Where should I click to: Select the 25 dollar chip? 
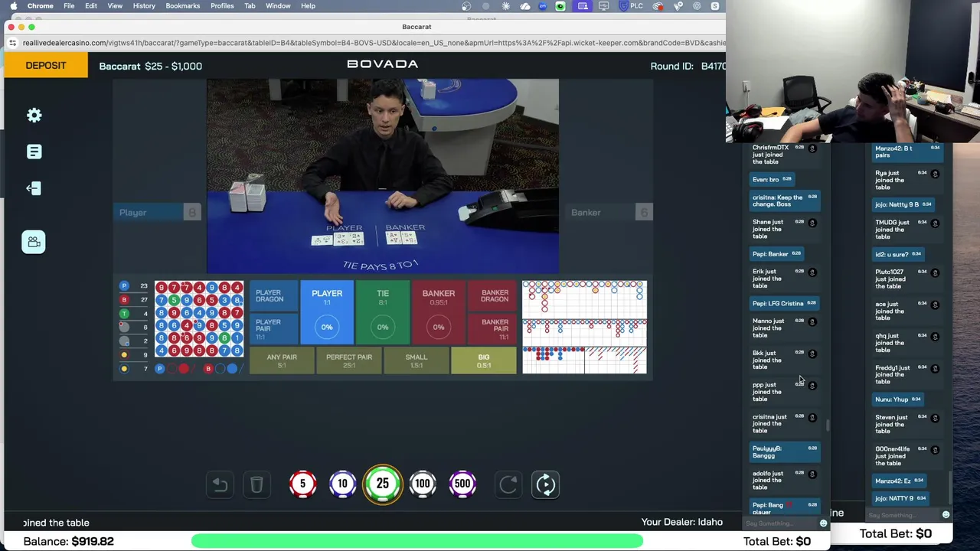(x=382, y=484)
